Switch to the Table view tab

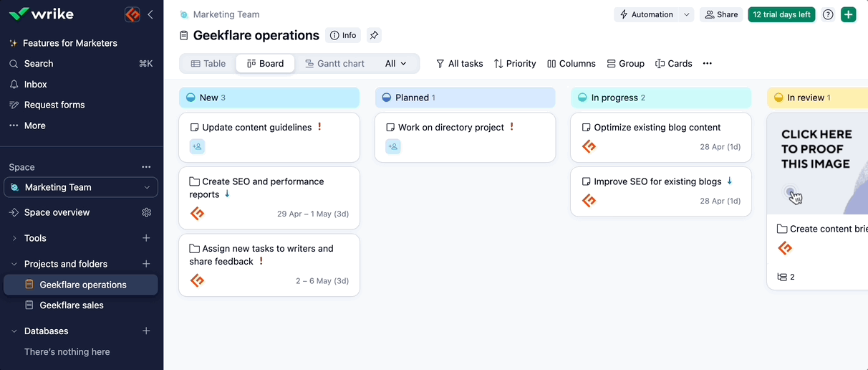(x=208, y=64)
